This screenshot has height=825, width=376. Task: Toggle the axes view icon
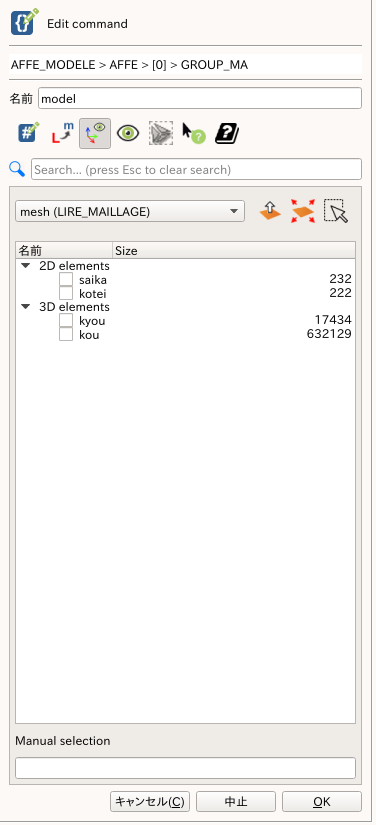pyautogui.click(x=95, y=133)
